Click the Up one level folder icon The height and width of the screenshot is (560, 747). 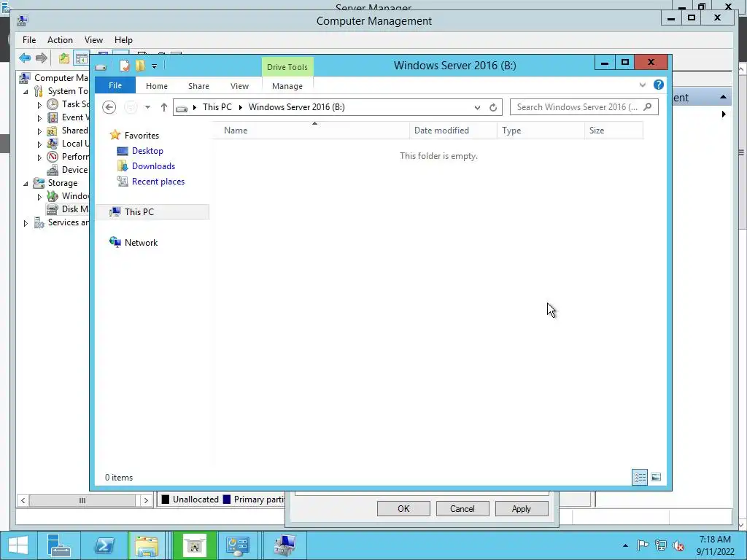[64, 58]
